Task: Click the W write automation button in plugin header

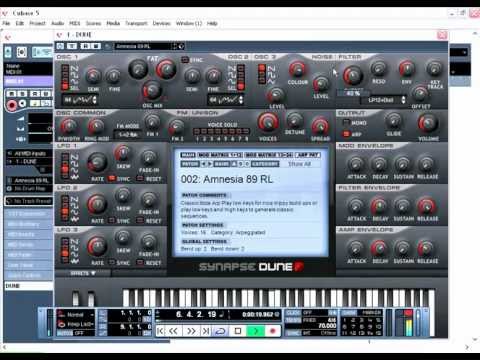Action: click(x=96, y=46)
